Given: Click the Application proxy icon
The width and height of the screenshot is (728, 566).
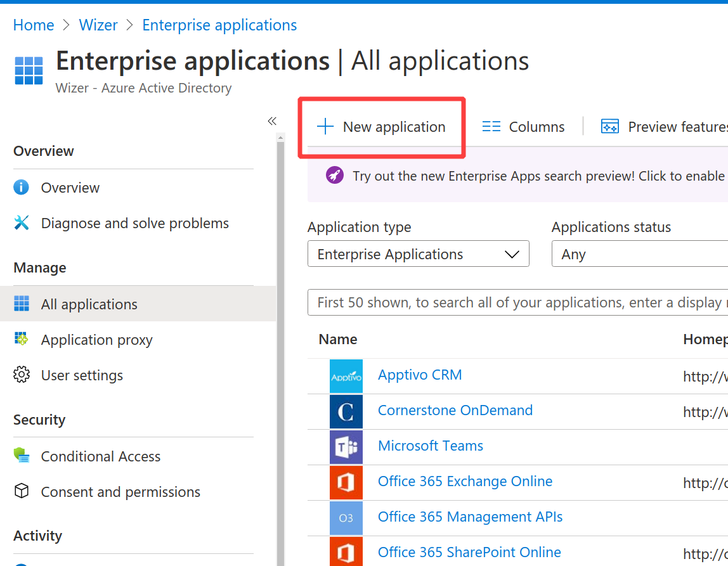Looking at the screenshot, I should click(x=21, y=339).
